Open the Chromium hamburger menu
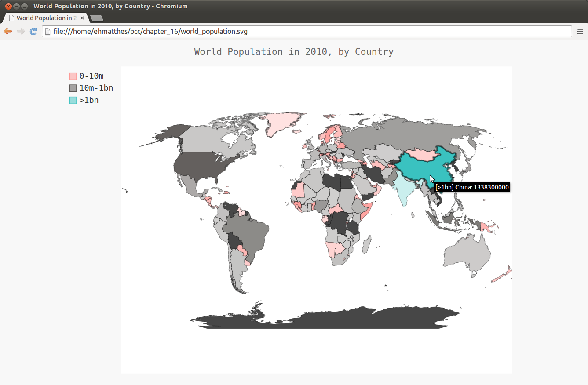Image resolution: width=588 pixels, height=385 pixels. click(580, 31)
